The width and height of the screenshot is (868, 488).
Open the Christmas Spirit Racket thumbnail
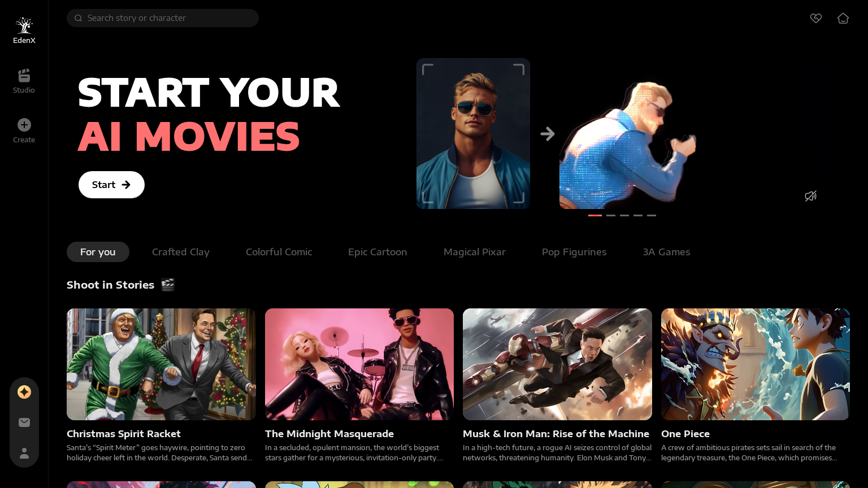click(161, 364)
